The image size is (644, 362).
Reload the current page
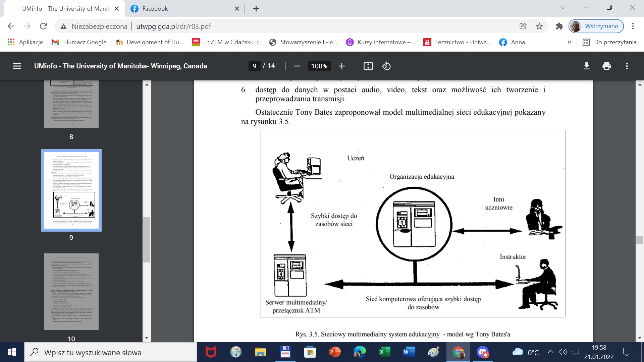(43, 26)
